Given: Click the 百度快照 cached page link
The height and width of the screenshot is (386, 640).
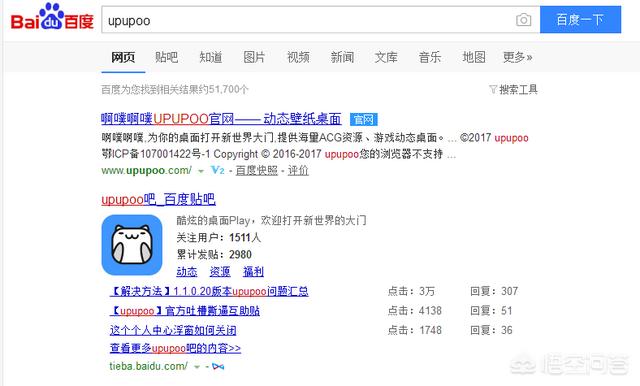Looking at the screenshot, I should [256, 170].
